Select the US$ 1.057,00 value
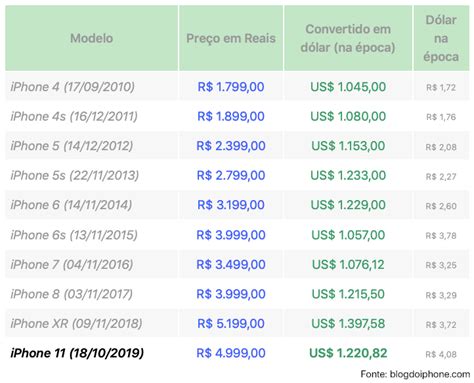Image resolution: width=474 pixels, height=383 pixels. point(348,235)
